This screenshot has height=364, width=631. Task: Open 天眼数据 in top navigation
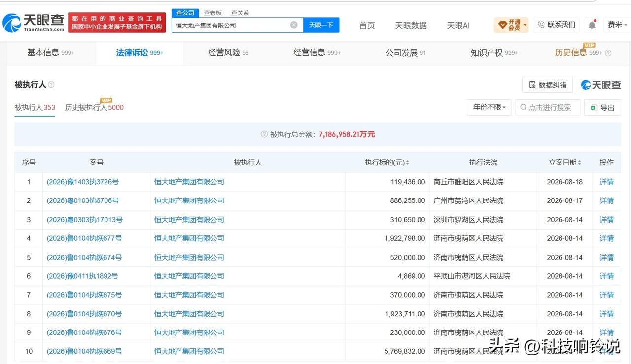[x=411, y=25]
